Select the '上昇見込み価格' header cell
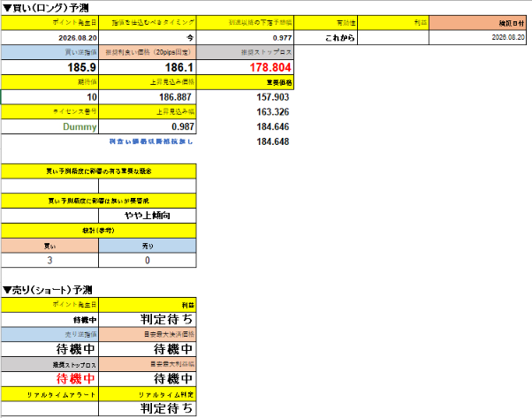The image size is (532, 418). (148, 82)
